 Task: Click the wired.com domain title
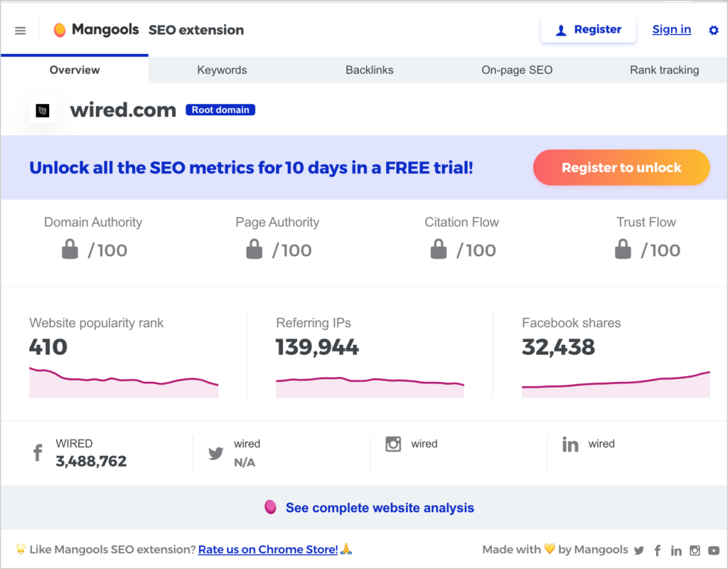(123, 110)
